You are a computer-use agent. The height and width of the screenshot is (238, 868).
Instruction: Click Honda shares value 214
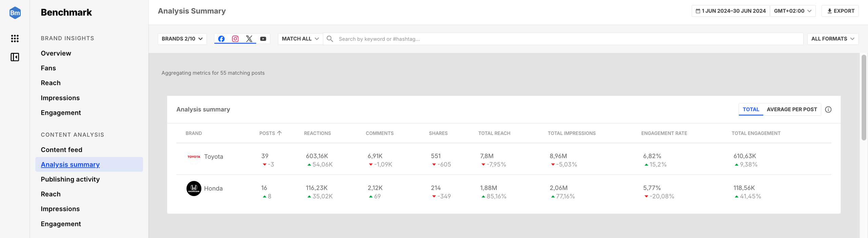tap(436, 188)
